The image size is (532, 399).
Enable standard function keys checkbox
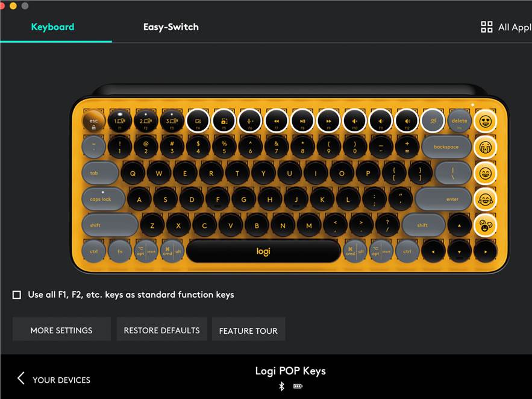pos(17,295)
